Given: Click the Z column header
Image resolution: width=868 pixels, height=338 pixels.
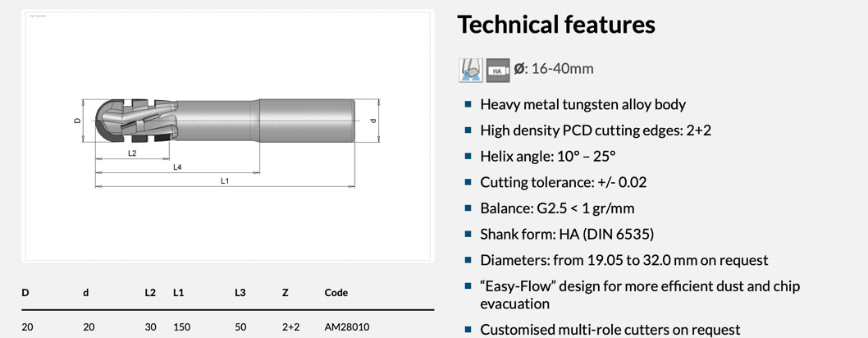Looking at the screenshot, I should click(286, 292).
